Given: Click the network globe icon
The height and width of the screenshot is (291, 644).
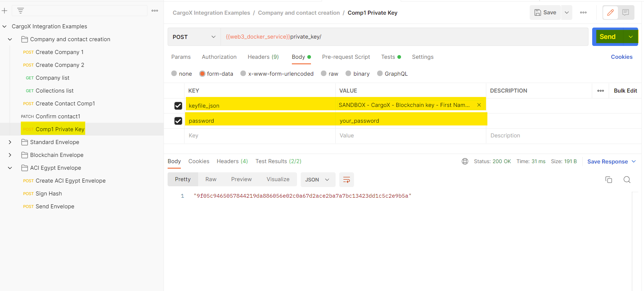Looking at the screenshot, I should [x=465, y=161].
